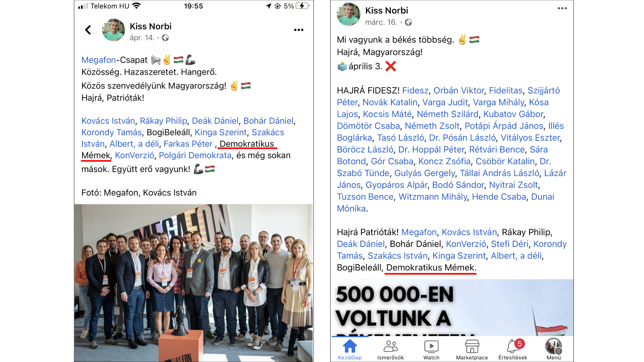Open Kiss Norbi avatar in left post
The width and height of the screenshot is (644, 362).
point(113,30)
